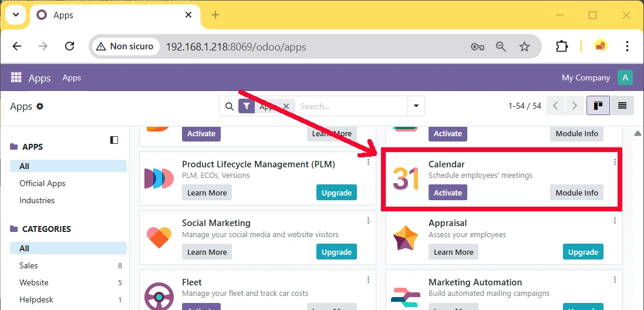The image size is (644, 310).
Task: Upgrade for Product Lifecycle Management
Action: click(337, 193)
